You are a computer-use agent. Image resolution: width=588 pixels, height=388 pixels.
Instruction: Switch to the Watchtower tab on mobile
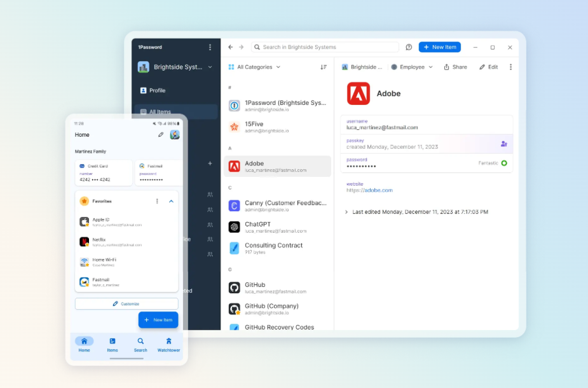(x=168, y=344)
